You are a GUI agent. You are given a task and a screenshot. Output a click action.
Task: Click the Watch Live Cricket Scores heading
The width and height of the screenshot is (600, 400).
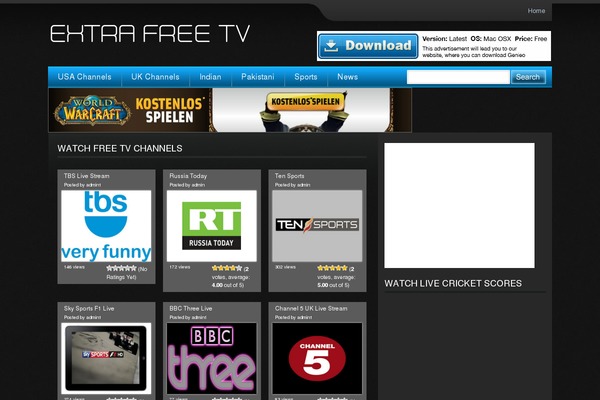coord(453,283)
